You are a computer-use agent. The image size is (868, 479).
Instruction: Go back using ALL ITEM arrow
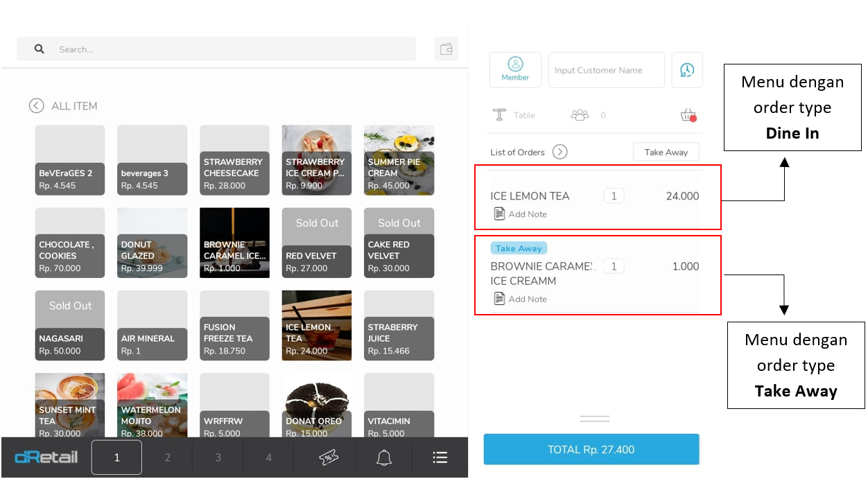coord(36,106)
